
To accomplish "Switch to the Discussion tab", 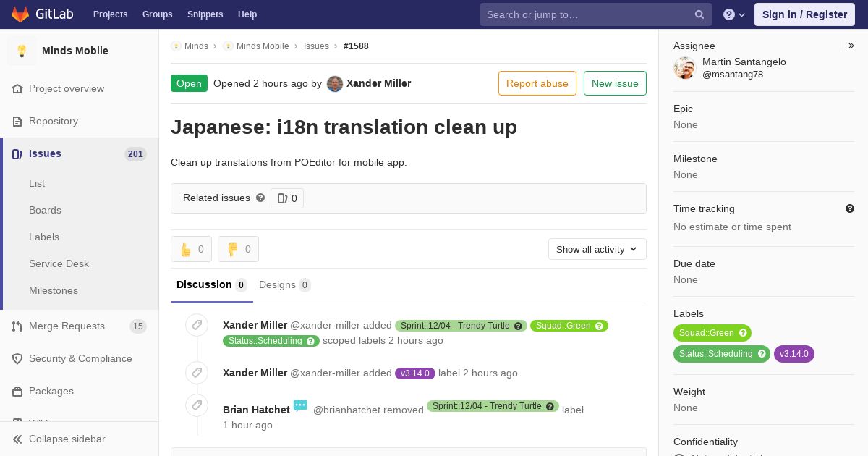I will pos(212,285).
